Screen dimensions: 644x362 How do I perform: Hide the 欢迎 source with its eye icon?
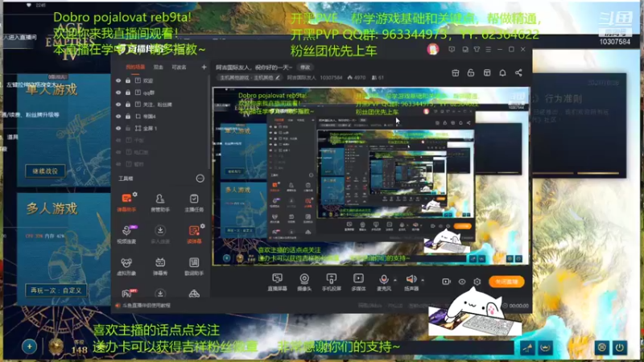(x=118, y=81)
